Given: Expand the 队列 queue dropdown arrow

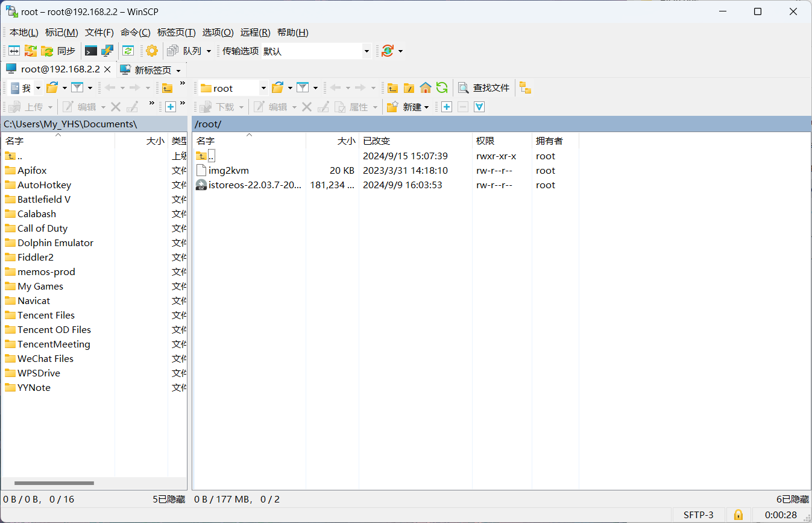Looking at the screenshot, I should pos(209,51).
